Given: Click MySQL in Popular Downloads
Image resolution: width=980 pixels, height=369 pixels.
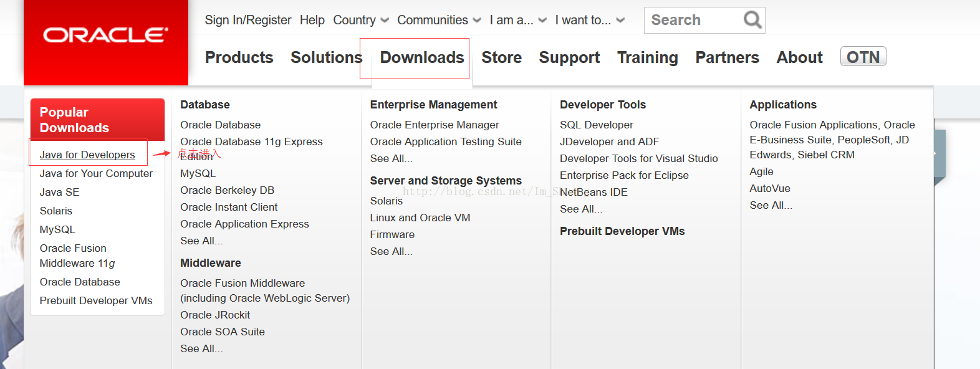Looking at the screenshot, I should point(57,229).
